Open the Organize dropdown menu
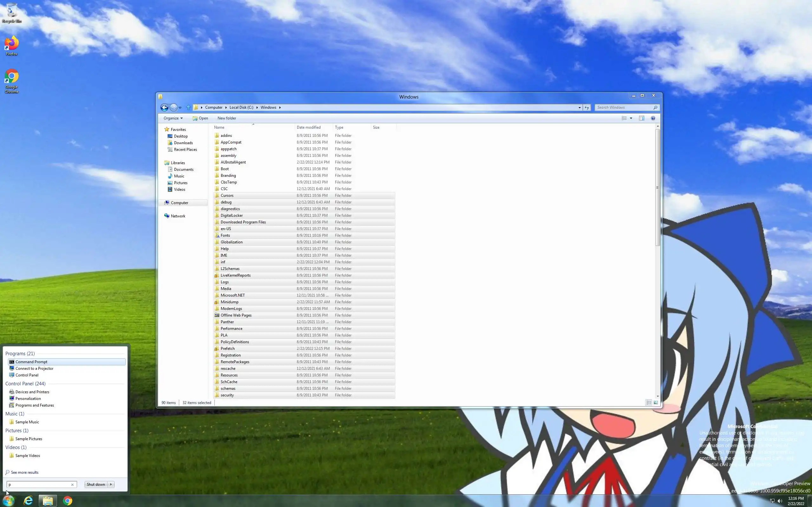Screen dimensions: 812x507 (x=173, y=118)
